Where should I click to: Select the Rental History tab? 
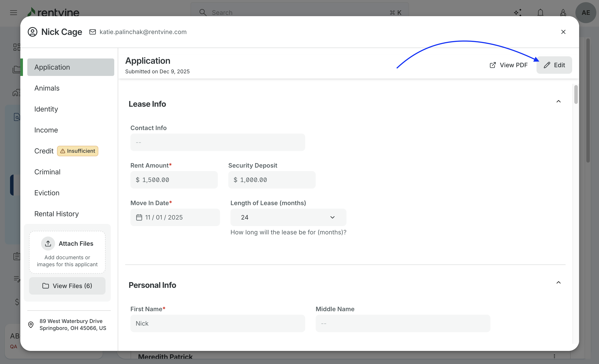[x=56, y=214]
